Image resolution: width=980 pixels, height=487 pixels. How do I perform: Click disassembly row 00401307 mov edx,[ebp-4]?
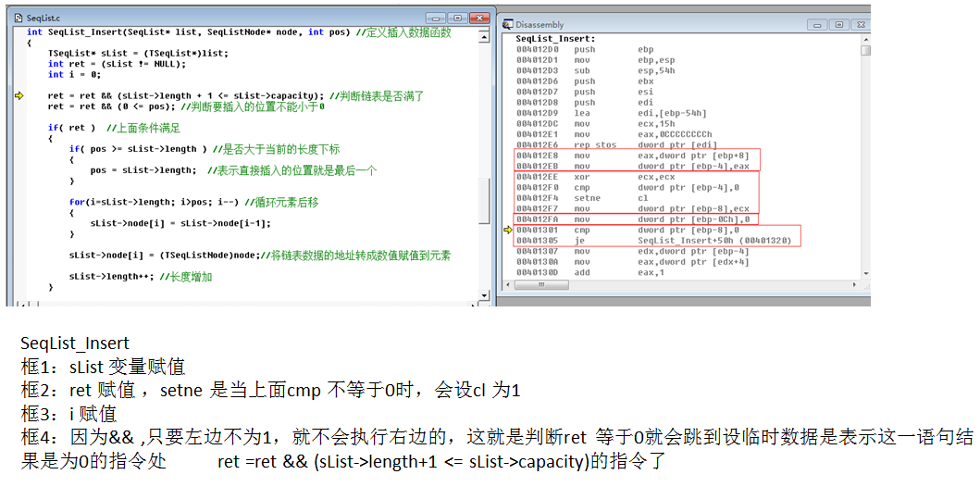(x=632, y=251)
